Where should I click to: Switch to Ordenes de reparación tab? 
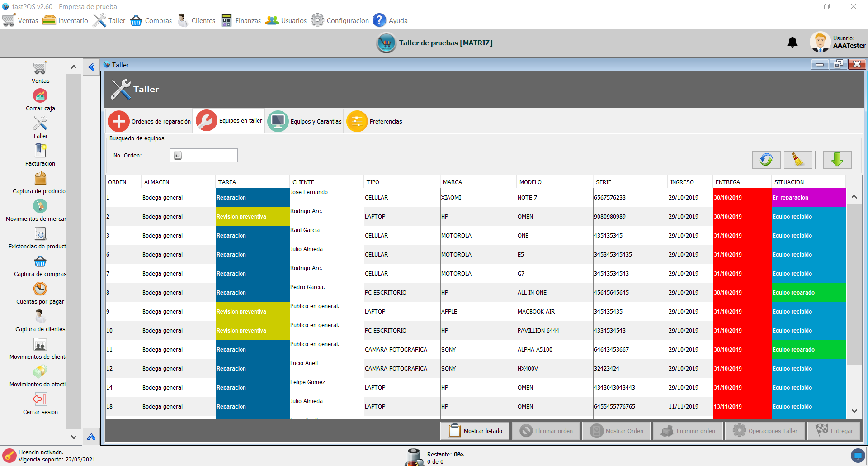[x=150, y=121]
